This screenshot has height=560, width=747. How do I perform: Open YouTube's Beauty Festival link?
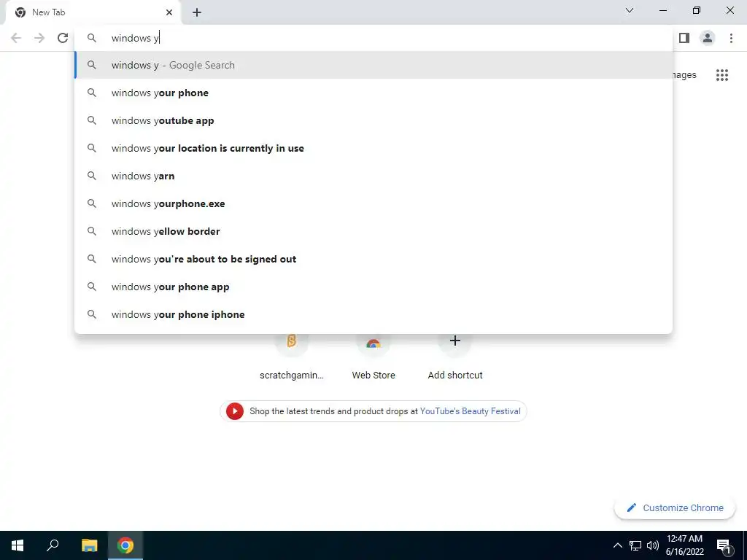(x=471, y=411)
